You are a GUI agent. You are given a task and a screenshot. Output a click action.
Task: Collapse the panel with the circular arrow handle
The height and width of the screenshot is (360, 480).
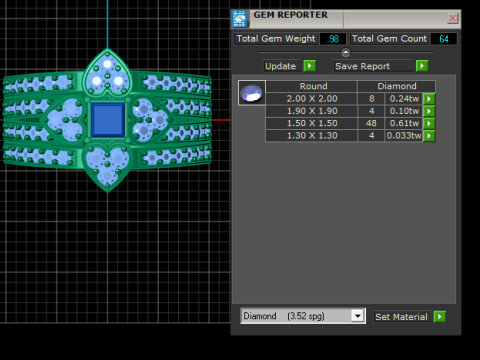click(x=346, y=52)
